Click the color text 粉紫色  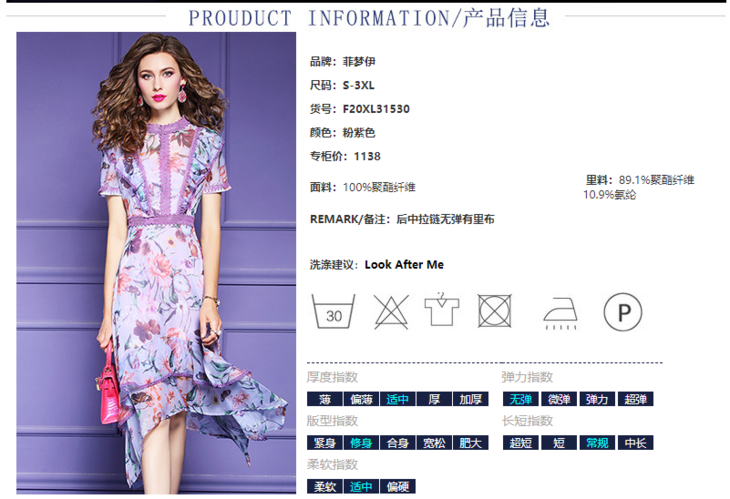point(359,133)
